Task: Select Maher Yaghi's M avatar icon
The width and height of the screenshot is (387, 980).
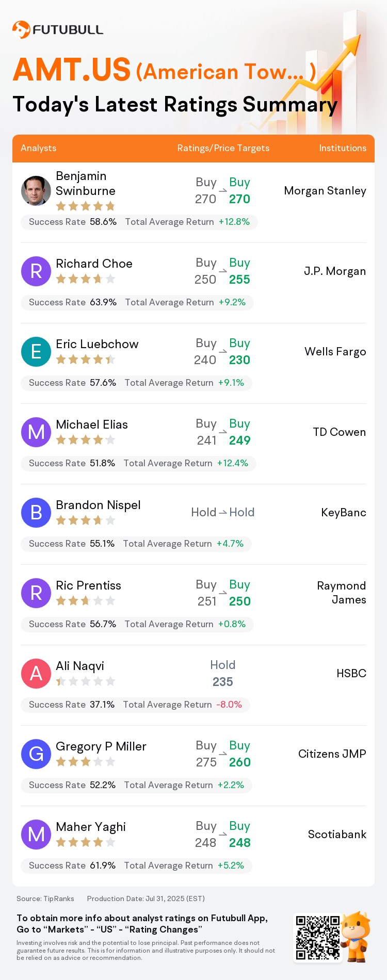Action: pyautogui.click(x=36, y=834)
